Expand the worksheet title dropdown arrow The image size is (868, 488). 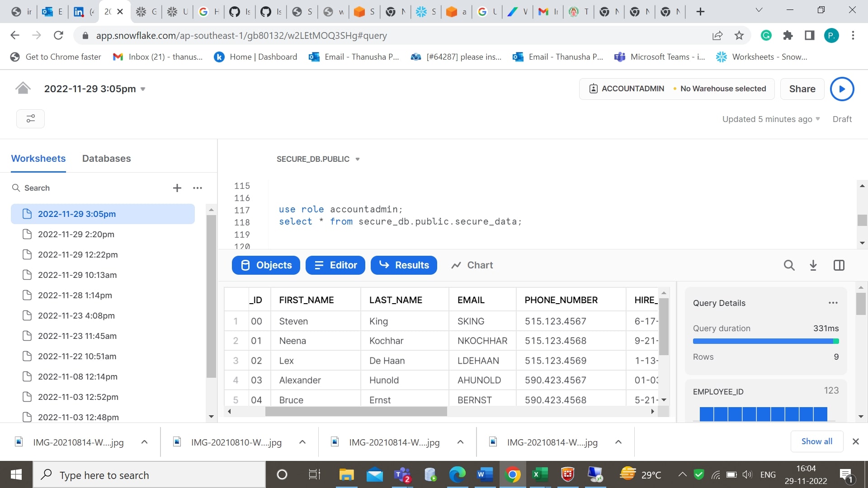pos(143,89)
